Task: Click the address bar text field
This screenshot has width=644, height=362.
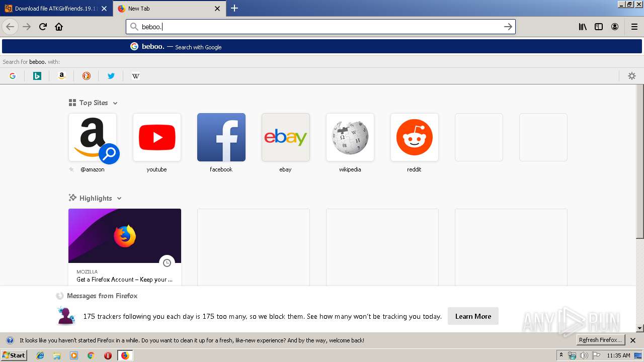Action: coord(320,27)
